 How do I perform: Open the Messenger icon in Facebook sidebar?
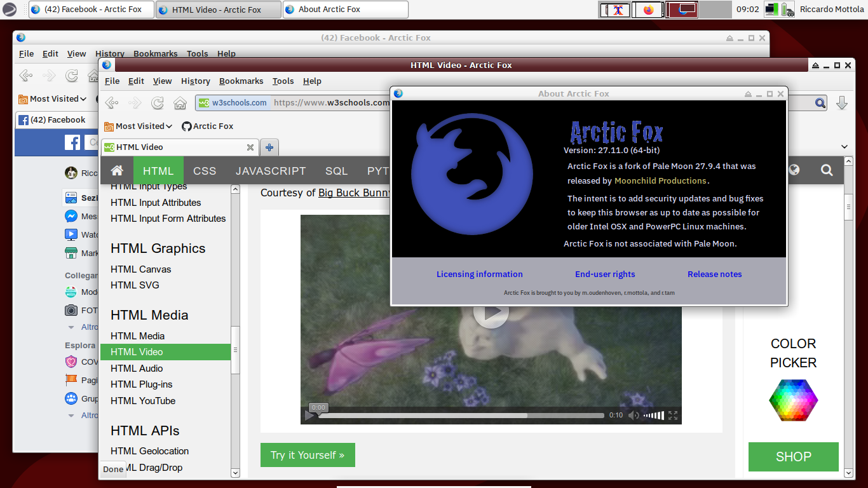click(x=72, y=216)
